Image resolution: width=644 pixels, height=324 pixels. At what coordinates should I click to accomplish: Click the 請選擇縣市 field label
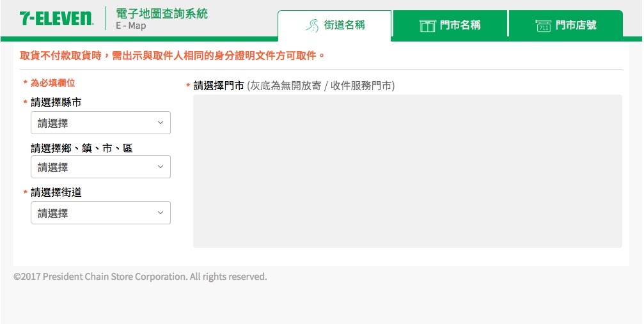tap(56, 102)
